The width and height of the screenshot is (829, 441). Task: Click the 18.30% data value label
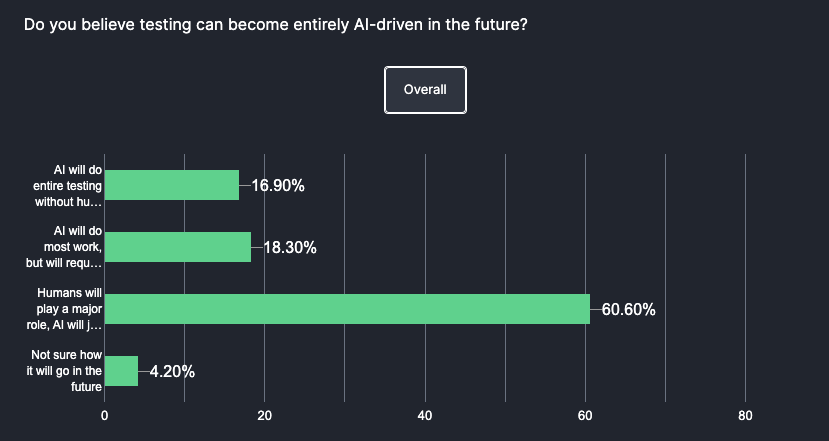(x=290, y=248)
